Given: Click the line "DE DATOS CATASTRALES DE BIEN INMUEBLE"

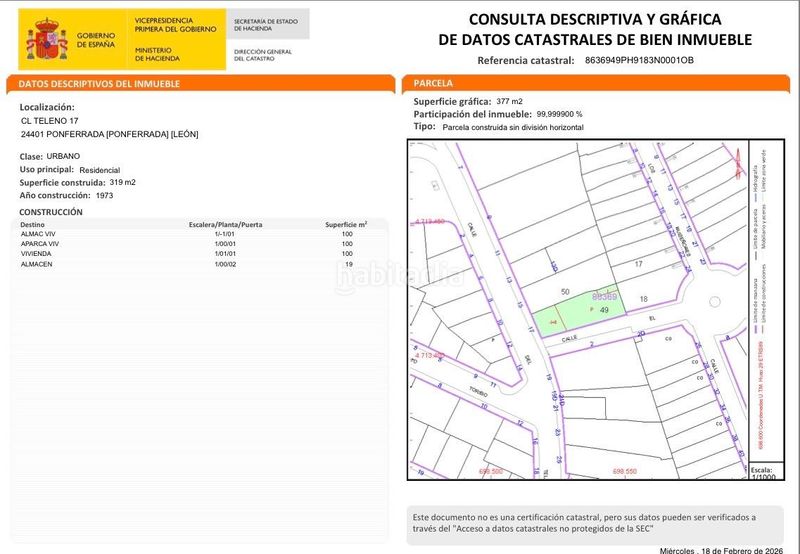Looking at the screenshot, I should pyautogui.click(x=595, y=40).
